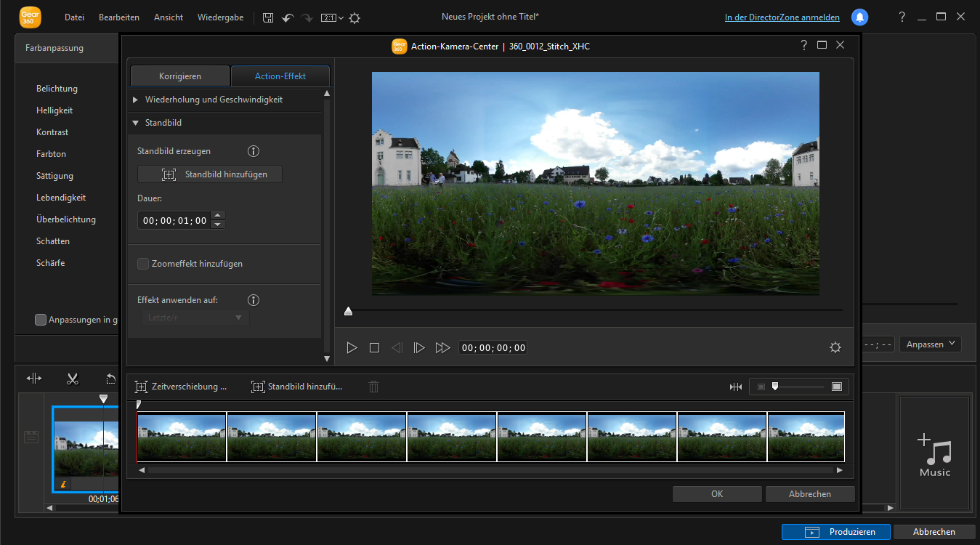Image resolution: width=980 pixels, height=545 pixels.
Task: Click bottom Abbrechen button in main window
Action: (x=934, y=532)
